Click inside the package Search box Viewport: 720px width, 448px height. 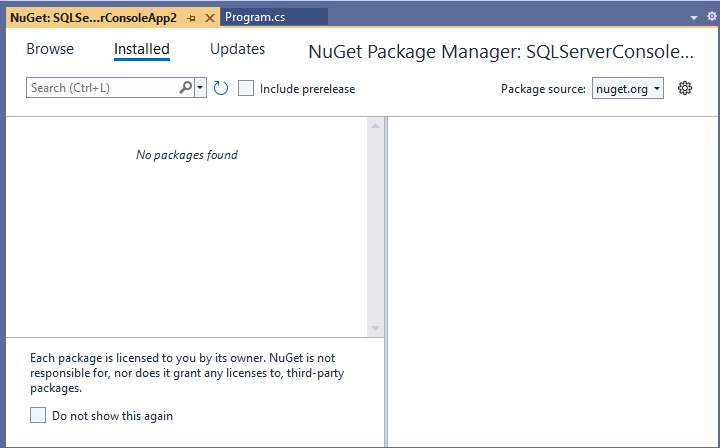(x=100, y=88)
